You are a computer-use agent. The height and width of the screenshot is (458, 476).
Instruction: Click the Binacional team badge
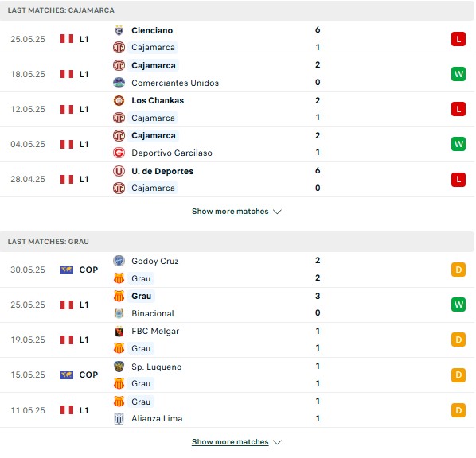tap(119, 313)
